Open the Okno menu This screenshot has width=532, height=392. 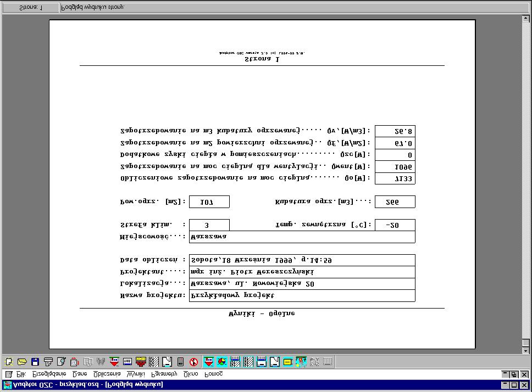pos(191,374)
